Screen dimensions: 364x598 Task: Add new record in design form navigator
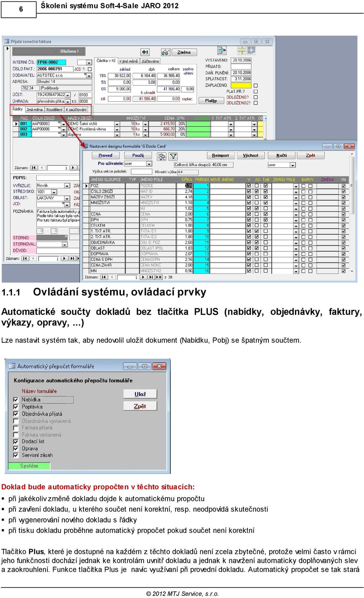tap(159, 277)
